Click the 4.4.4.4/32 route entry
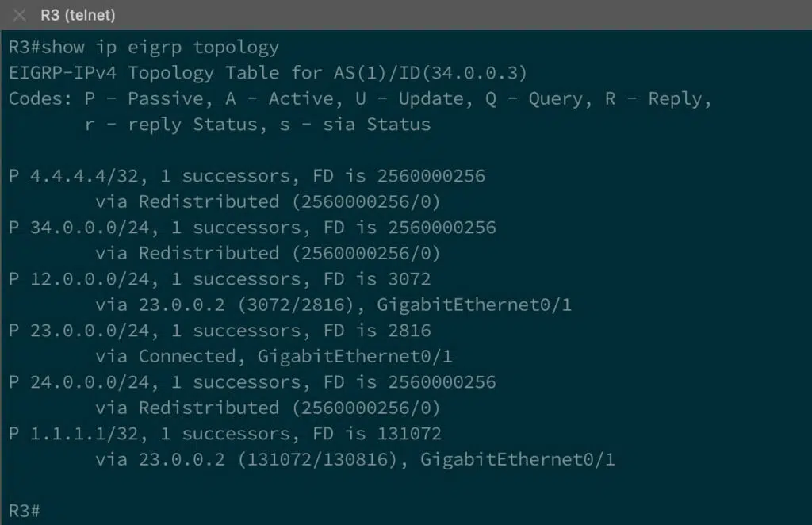 click(84, 175)
